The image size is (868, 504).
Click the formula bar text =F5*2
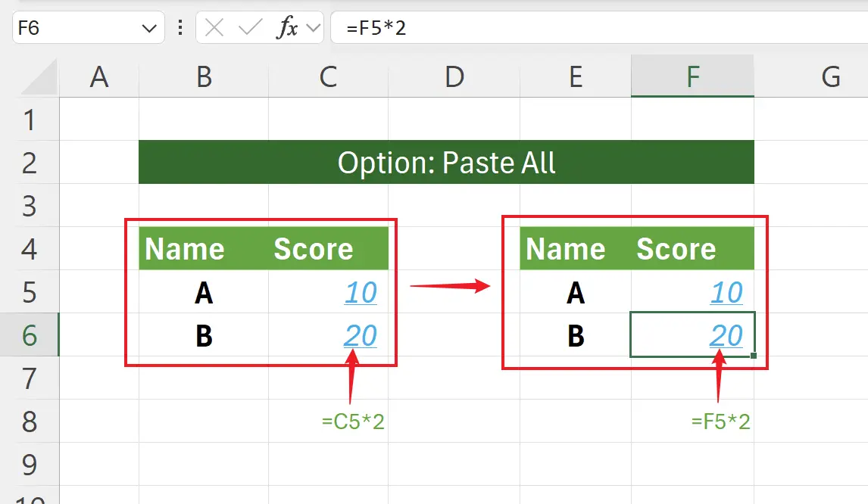pos(379,28)
